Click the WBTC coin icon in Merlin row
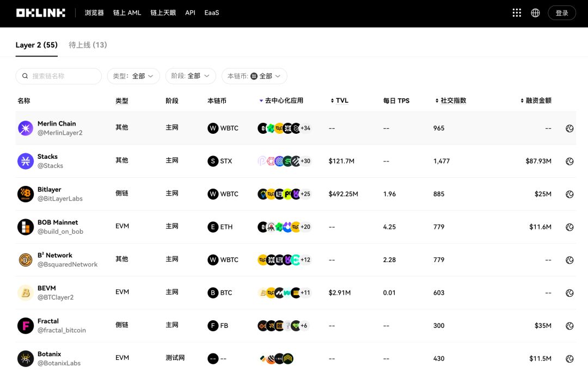This screenshot has height=373, width=588. (x=213, y=128)
